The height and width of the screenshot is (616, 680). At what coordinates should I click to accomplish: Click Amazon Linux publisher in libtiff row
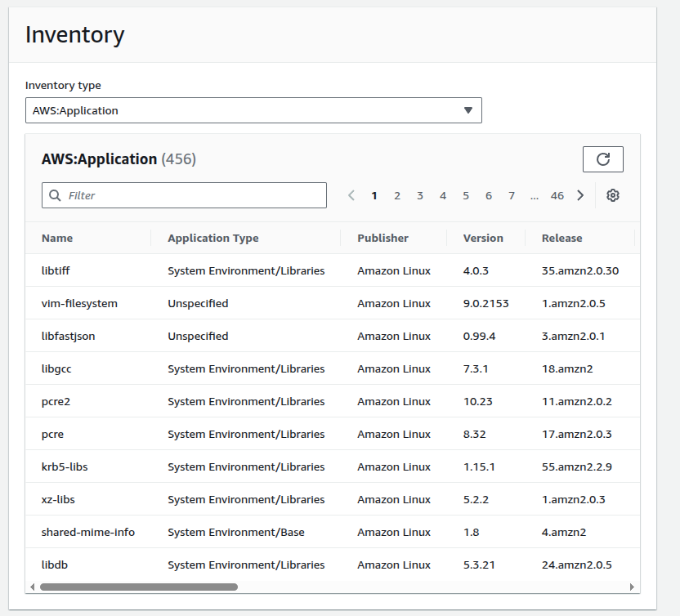point(394,270)
